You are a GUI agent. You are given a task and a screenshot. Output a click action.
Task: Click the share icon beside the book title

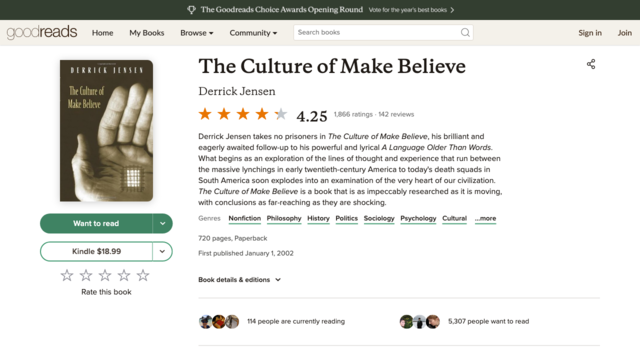591,64
